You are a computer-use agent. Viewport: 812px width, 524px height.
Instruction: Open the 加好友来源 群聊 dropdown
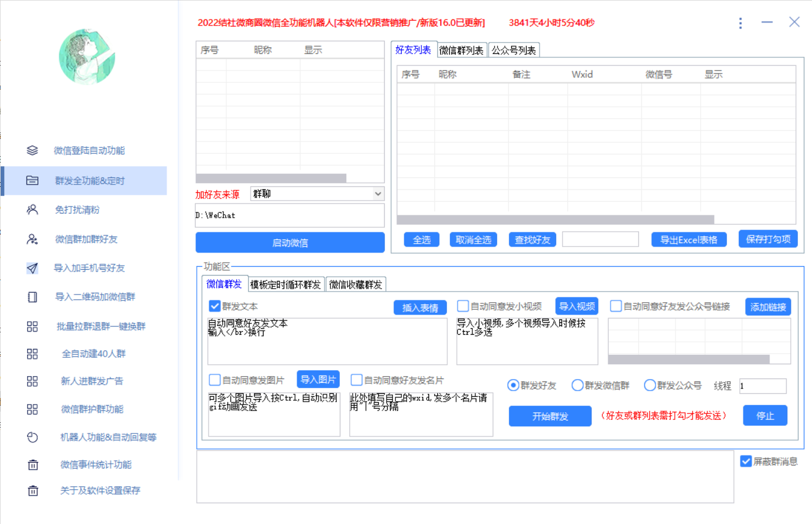tap(317, 193)
